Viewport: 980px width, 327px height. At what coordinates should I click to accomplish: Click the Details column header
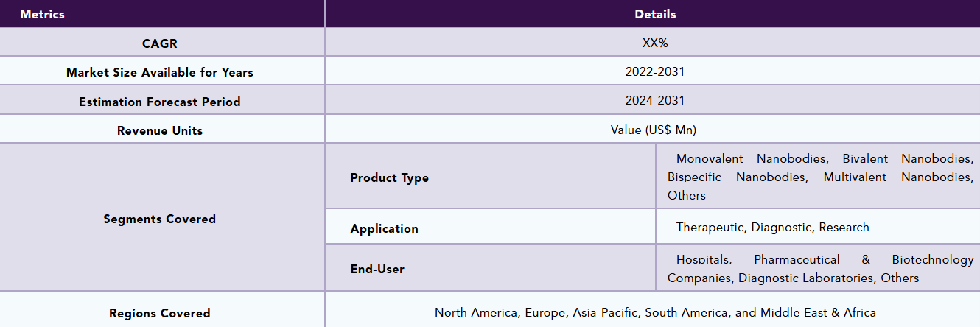point(654,14)
